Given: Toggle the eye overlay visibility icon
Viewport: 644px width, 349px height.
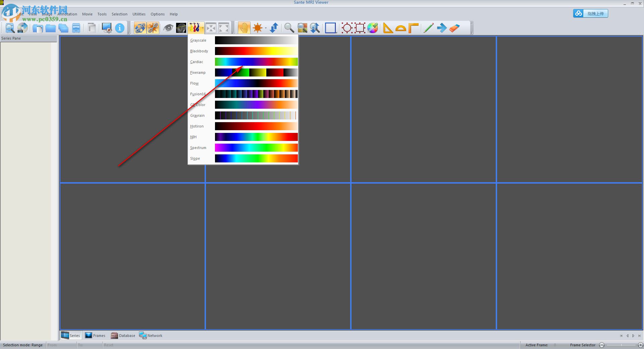Looking at the screenshot, I should tap(168, 28).
